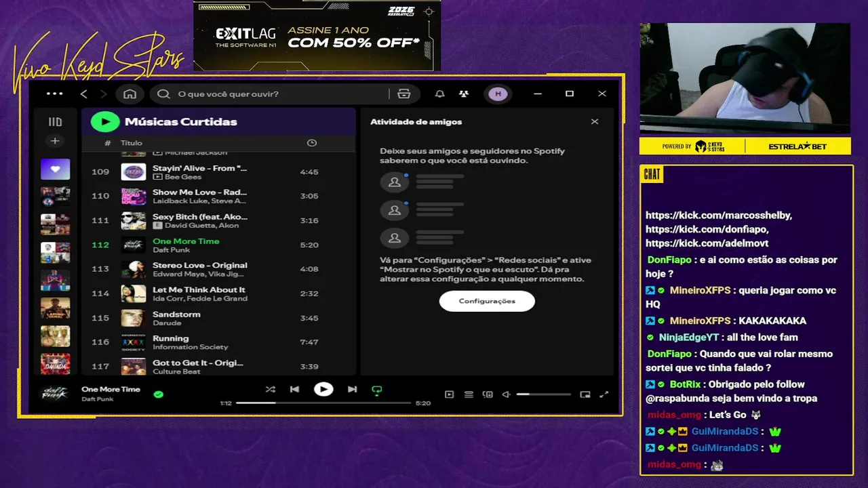Click midas_omg on the 'Let's Go' message
The height and width of the screenshot is (488, 868).
click(x=674, y=415)
